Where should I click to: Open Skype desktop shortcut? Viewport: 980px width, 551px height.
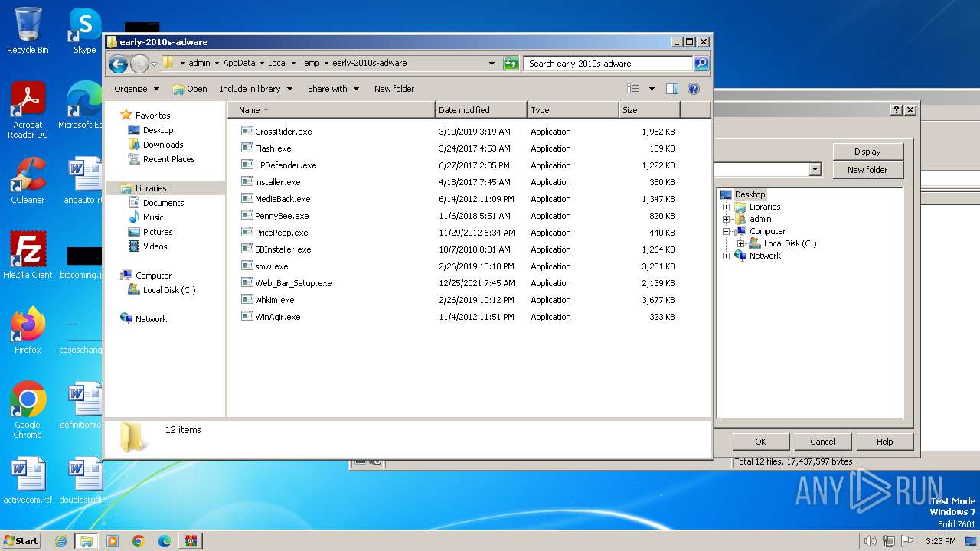click(84, 31)
